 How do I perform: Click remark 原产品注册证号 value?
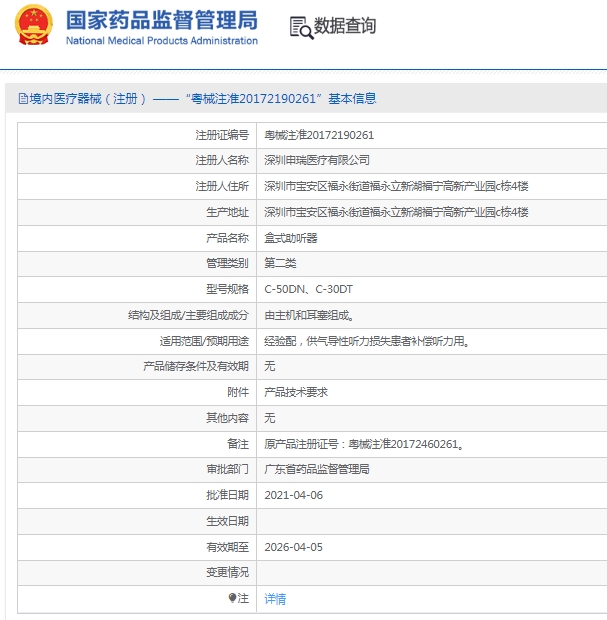click(x=364, y=444)
